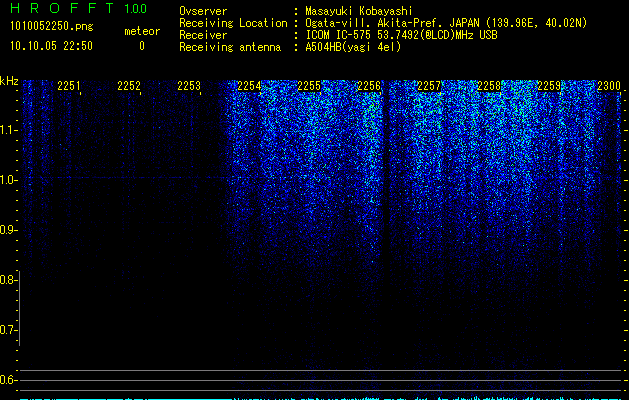The height and width of the screenshot is (400, 629).
Task: Click the 2259 time marker
Action: tap(549, 86)
